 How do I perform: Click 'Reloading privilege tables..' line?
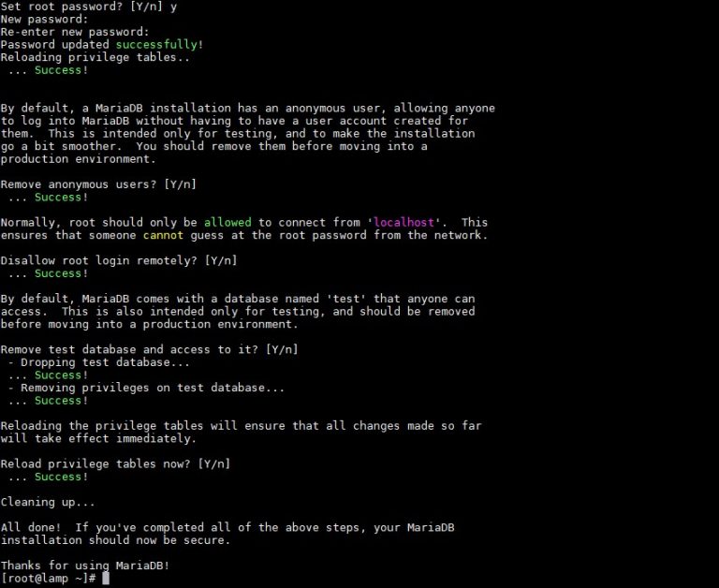tap(95, 57)
